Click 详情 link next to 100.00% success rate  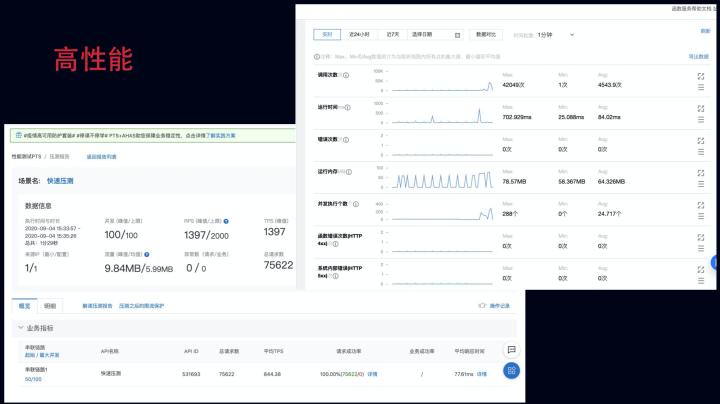pos(372,374)
